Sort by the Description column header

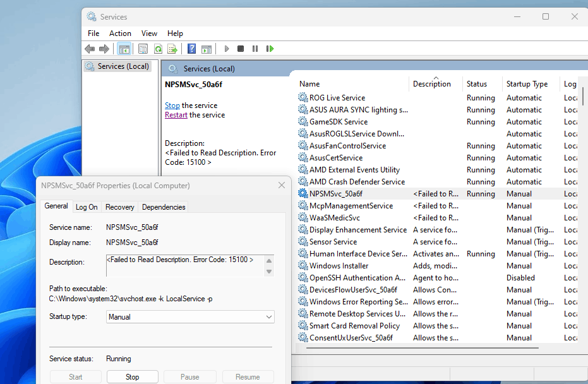[436, 84]
